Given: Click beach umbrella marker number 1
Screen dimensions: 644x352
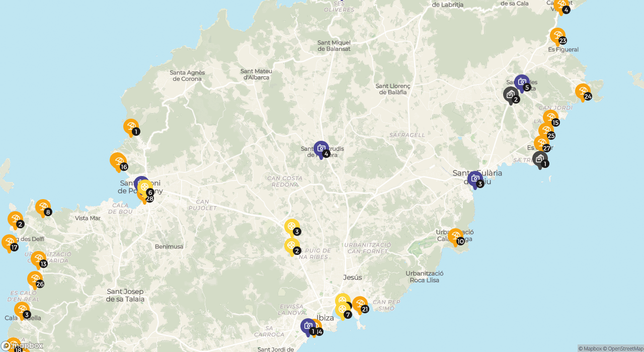Looking at the screenshot, I should (x=131, y=127).
